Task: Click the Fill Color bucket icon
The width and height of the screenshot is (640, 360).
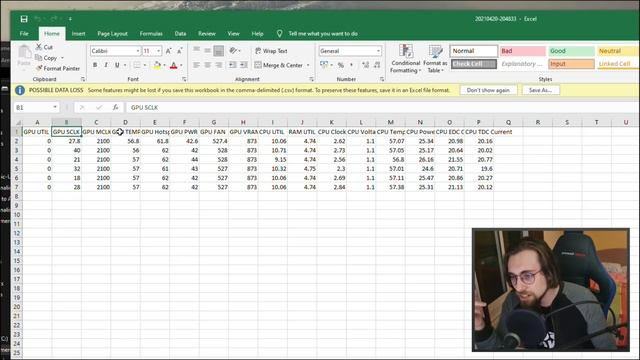Action: coord(157,65)
